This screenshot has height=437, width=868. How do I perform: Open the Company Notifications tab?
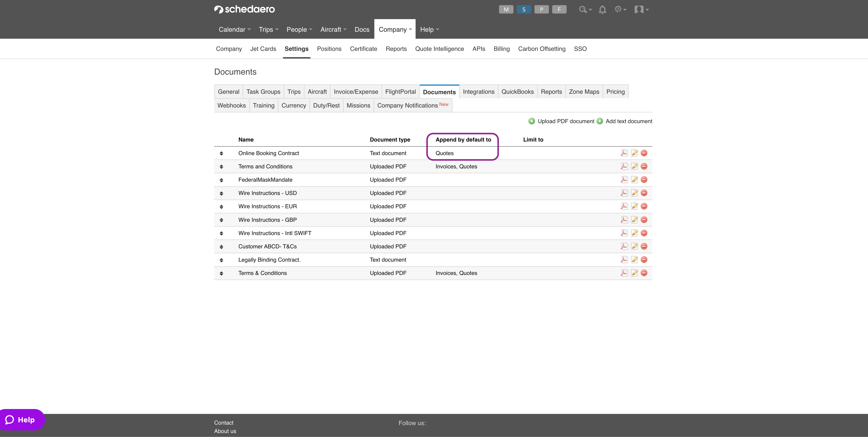coord(413,105)
